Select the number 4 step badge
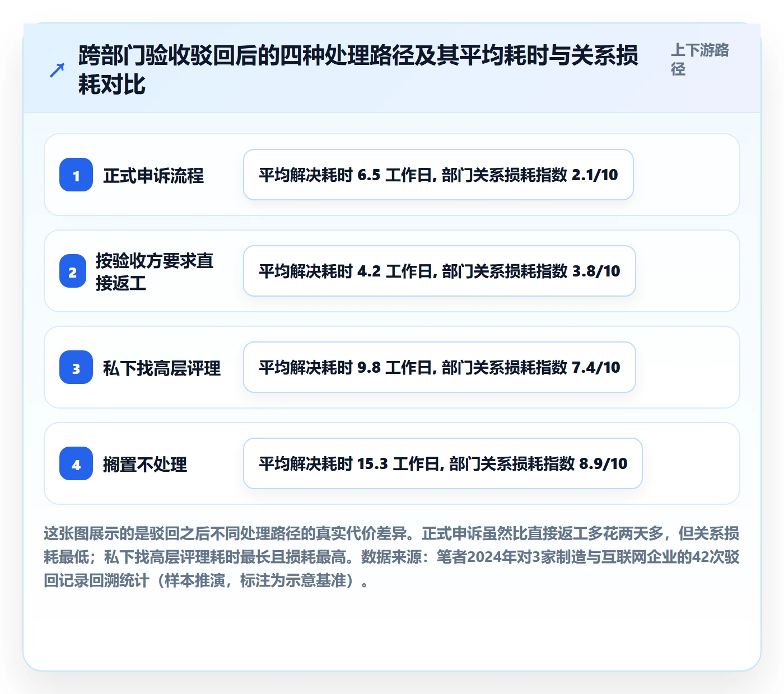 (x=76, y=463)
